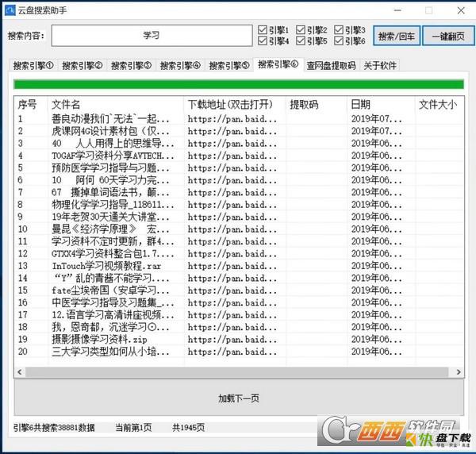Viewport: 476px width, 454px height.
Task: Switch to the 搜索引擎① tab
Action: pos(33,65)
